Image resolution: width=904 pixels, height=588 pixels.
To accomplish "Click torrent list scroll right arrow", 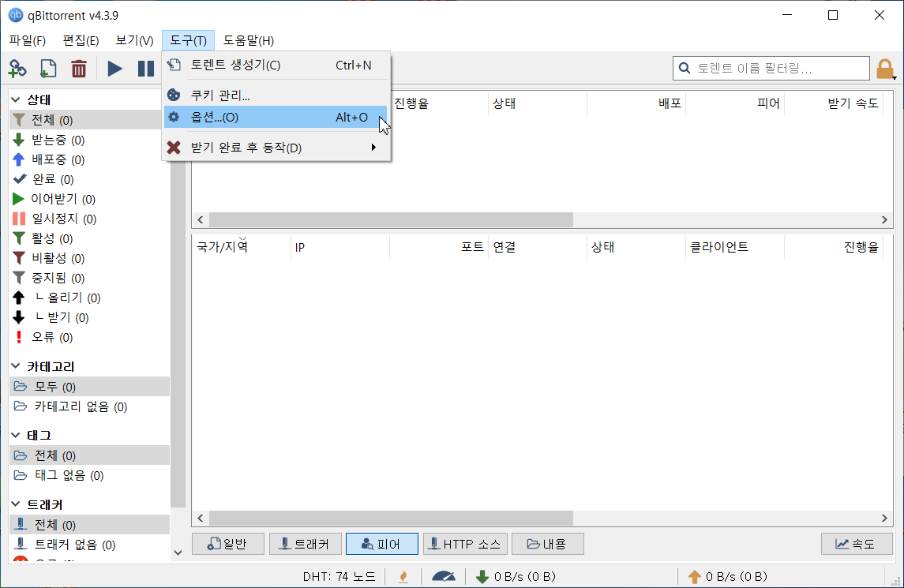I will (x=884, y=219).
